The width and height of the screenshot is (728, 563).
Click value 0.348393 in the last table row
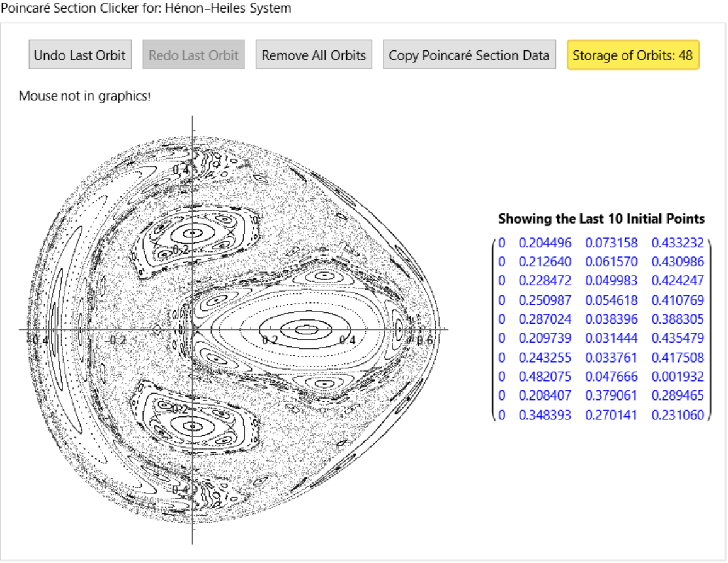(x=545, y=415)
